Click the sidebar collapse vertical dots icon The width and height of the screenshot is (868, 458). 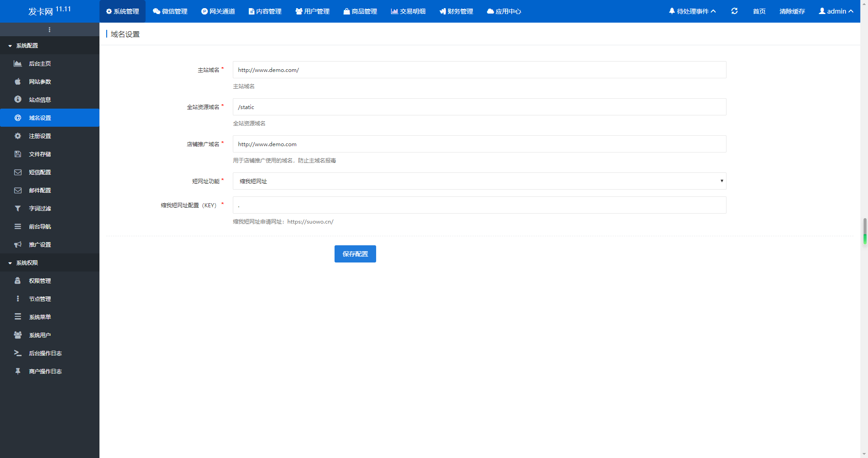(x=49, y=29)
